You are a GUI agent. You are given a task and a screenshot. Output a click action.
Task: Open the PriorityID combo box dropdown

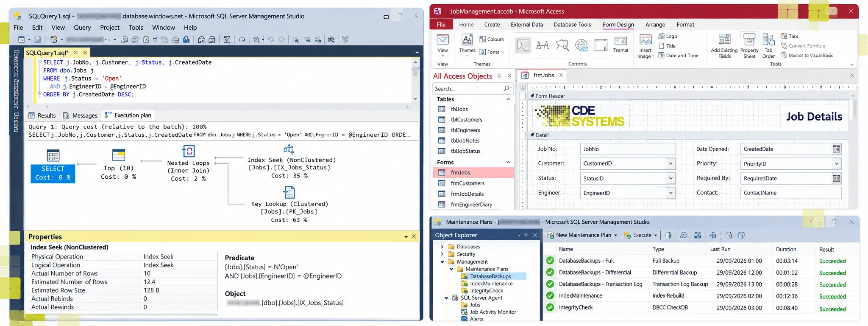click(836, 164)
